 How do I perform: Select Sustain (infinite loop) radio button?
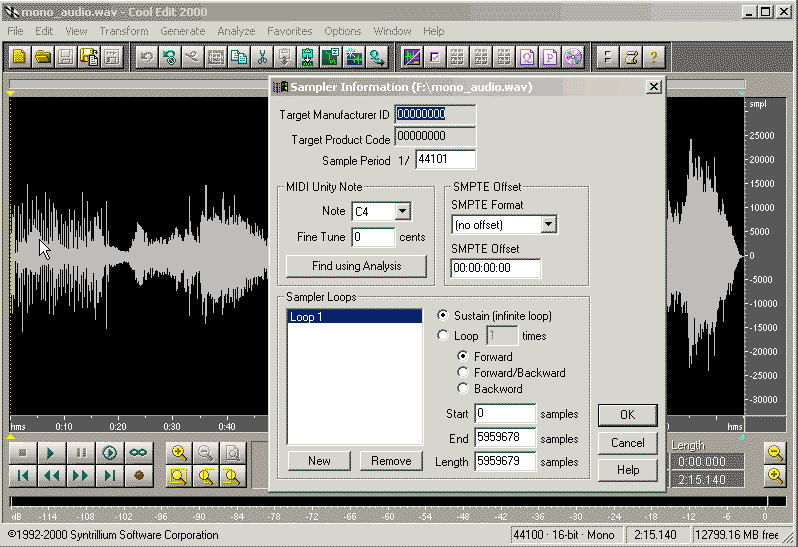click(444, 316)
